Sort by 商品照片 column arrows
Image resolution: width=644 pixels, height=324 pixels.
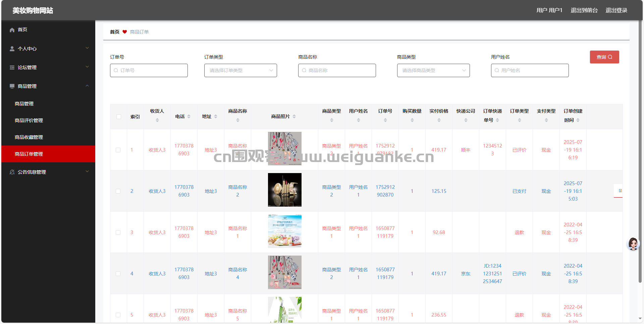[294, 116]
